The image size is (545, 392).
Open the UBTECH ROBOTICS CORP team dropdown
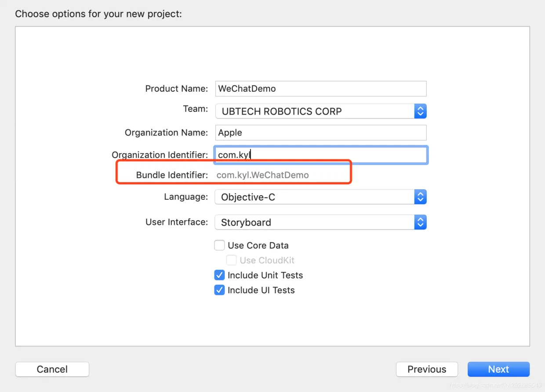point(314,111)
